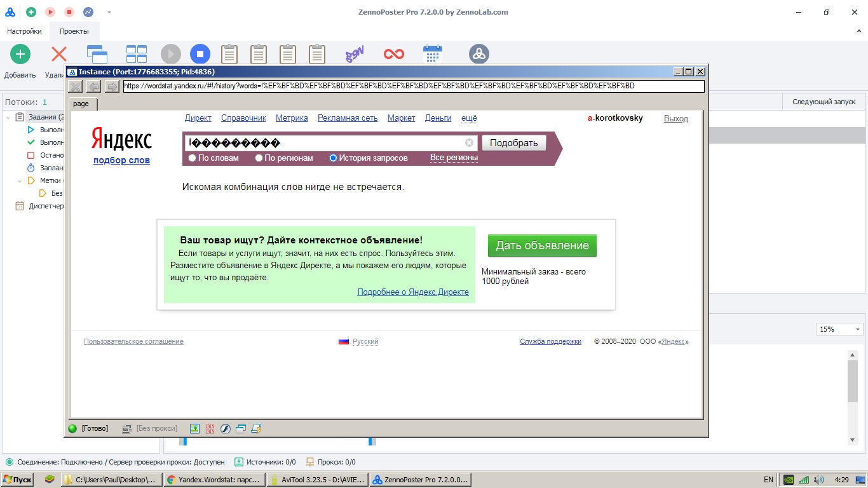Image resolution: width=868 pixels, height=488 pixels.
Task: Toggle the image loading icon in Instance status bar
Action: (195, 428)
